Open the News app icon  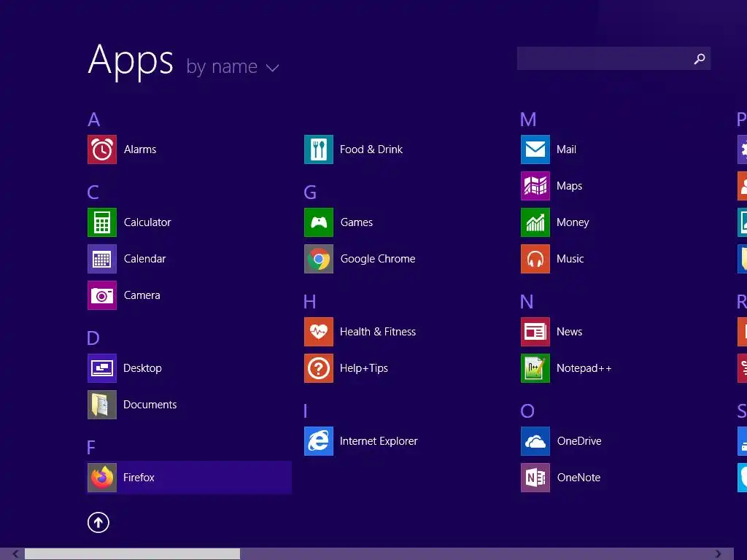coord(535,332)
